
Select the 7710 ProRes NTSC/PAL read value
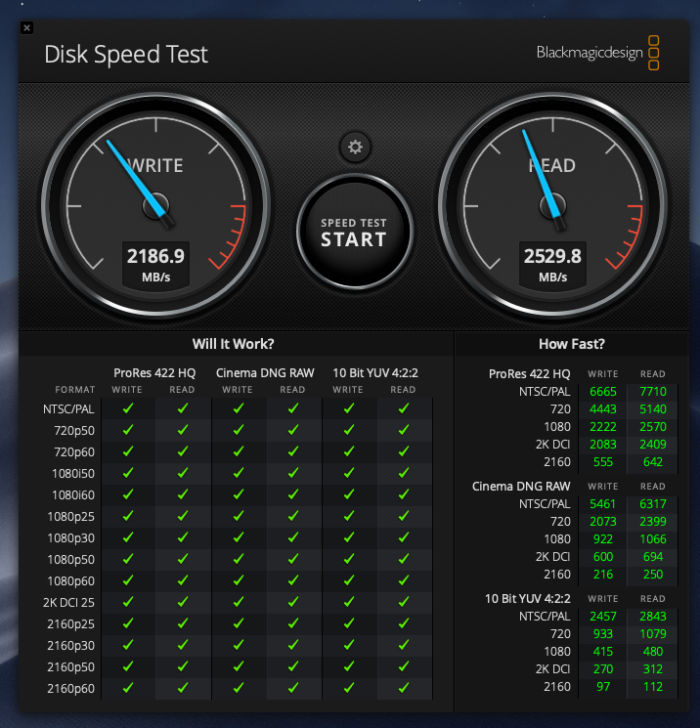tap(652, 391)
